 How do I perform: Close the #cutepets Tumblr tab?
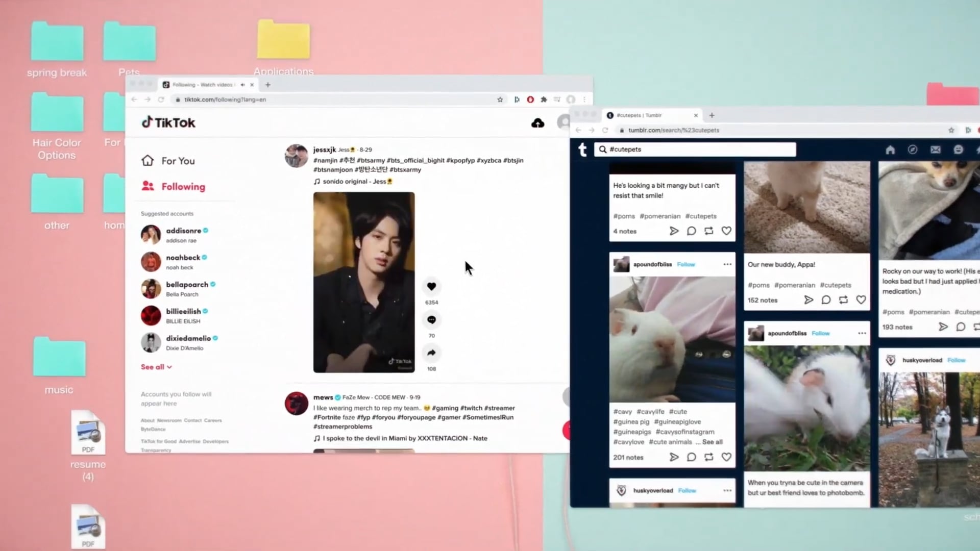coord(696,115)
